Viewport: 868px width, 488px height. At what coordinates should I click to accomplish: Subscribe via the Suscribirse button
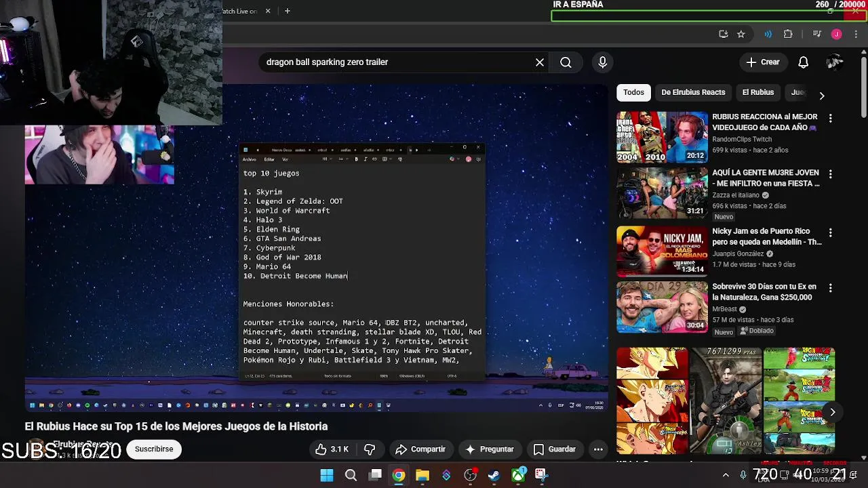154,449
